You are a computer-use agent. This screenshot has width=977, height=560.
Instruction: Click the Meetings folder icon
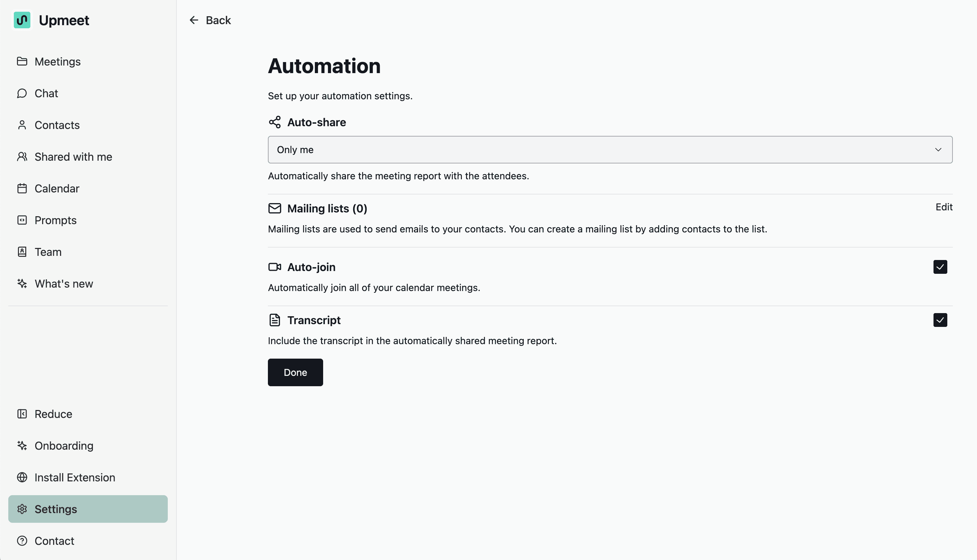coord(22,61)
